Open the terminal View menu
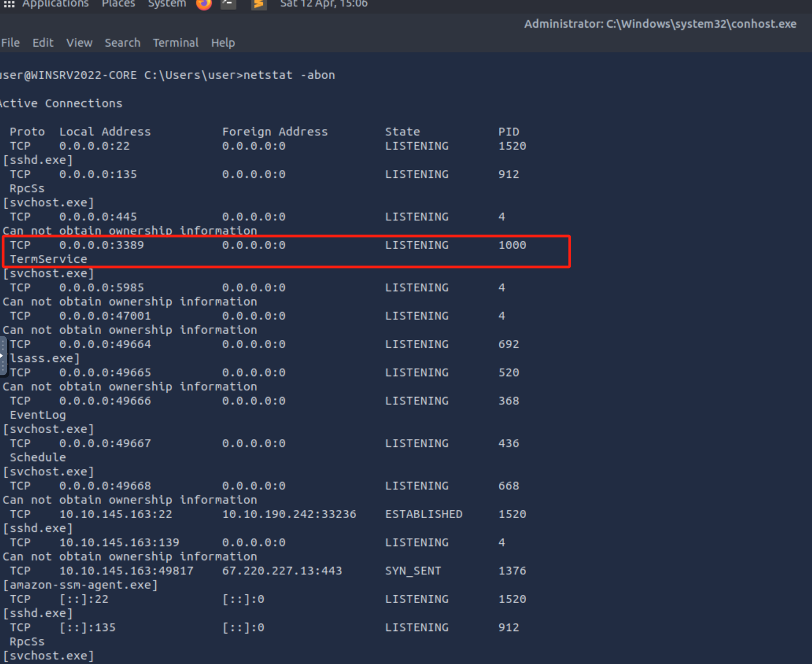This screenshot has height=664, width=812. [x=79, y=42]
